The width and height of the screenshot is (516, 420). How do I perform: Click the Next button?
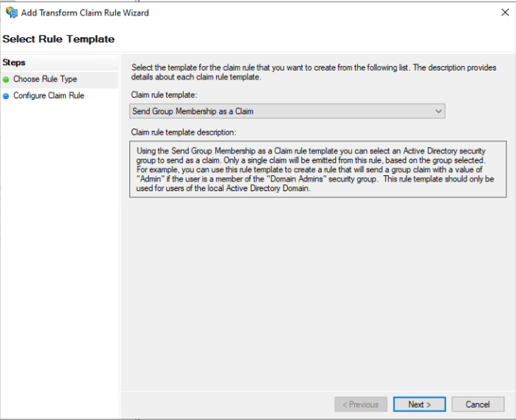coord(419,404)
